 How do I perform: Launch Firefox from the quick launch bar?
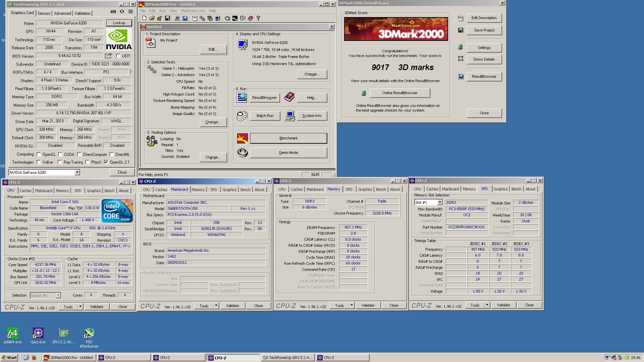(x=34, y=358)
